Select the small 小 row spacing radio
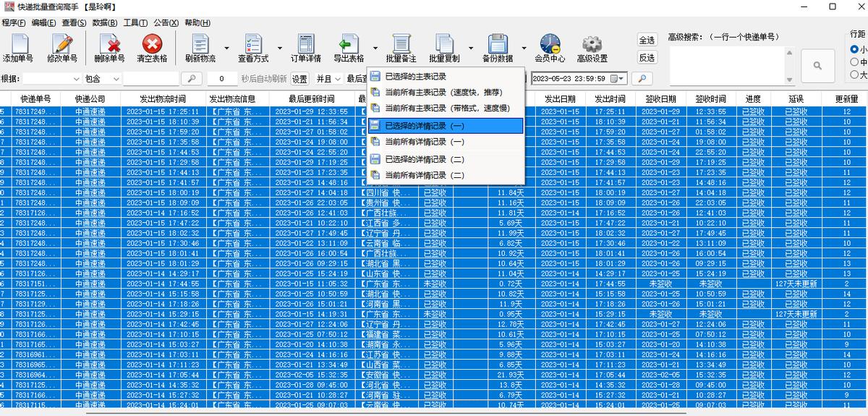The height and width of the screenshot is (416, 868). pyautogui.click(x=854, y=49)
